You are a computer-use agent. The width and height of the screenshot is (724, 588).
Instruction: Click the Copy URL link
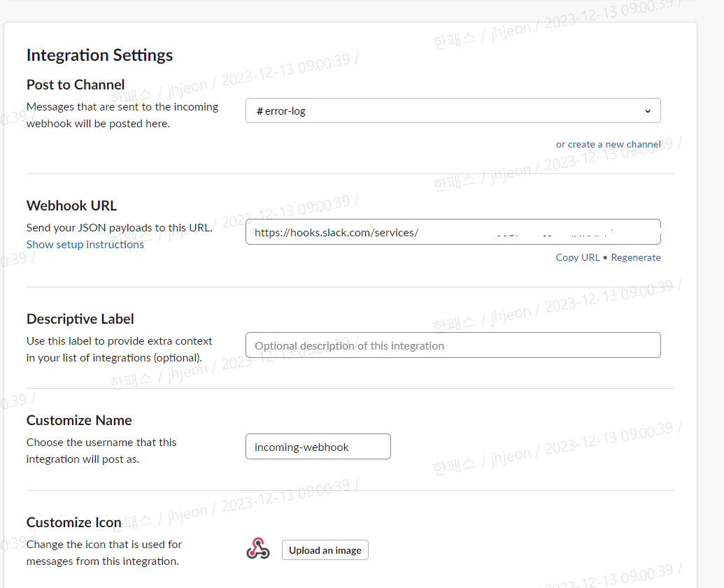(x=578, y=257)
